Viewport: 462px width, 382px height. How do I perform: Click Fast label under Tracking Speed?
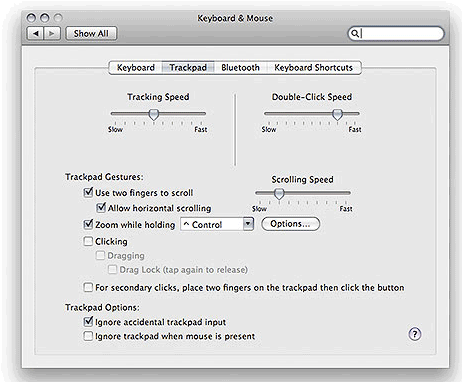(201, 129)
